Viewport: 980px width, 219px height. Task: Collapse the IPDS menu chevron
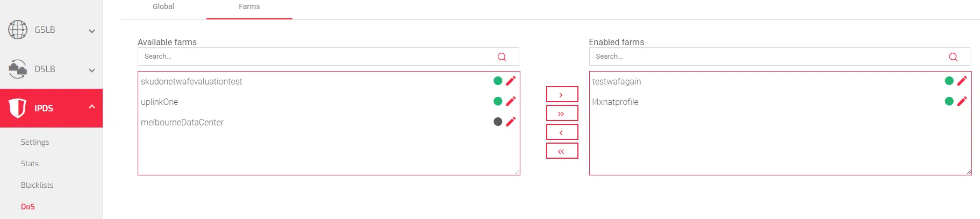coord(92,107)
